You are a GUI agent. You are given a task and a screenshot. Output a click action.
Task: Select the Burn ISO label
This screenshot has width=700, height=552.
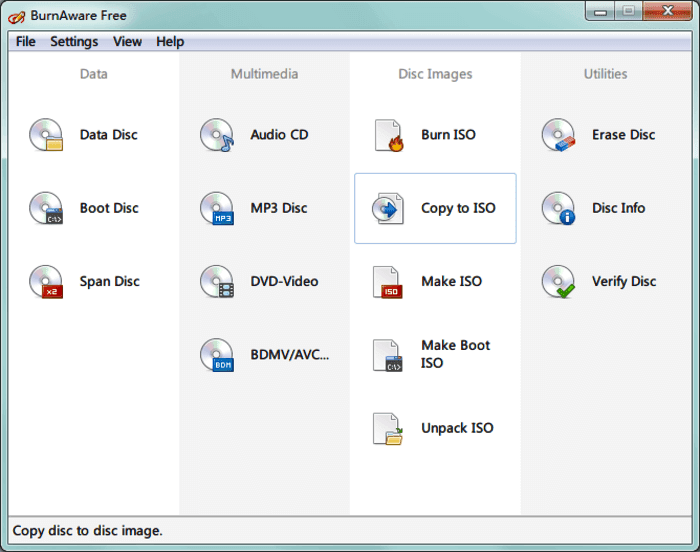449,134
